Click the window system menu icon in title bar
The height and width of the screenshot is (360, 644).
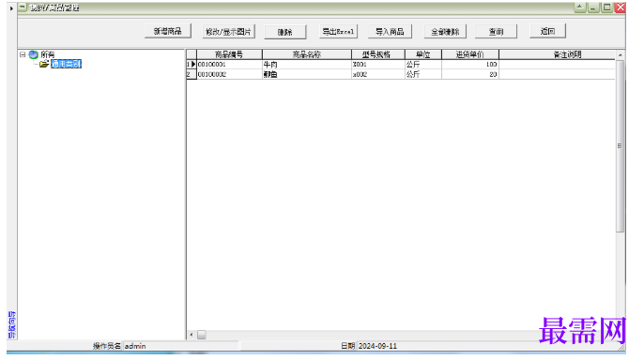[23, 7]
